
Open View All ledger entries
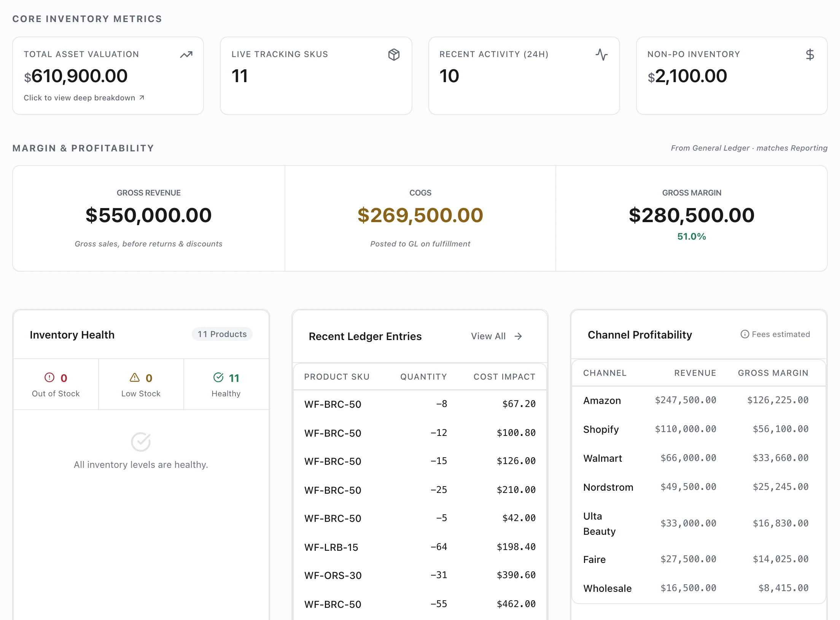[496, 336]
